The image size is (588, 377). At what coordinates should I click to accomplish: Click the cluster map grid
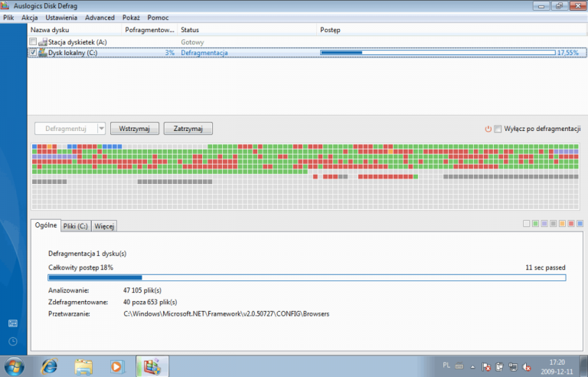pos(305,176)
